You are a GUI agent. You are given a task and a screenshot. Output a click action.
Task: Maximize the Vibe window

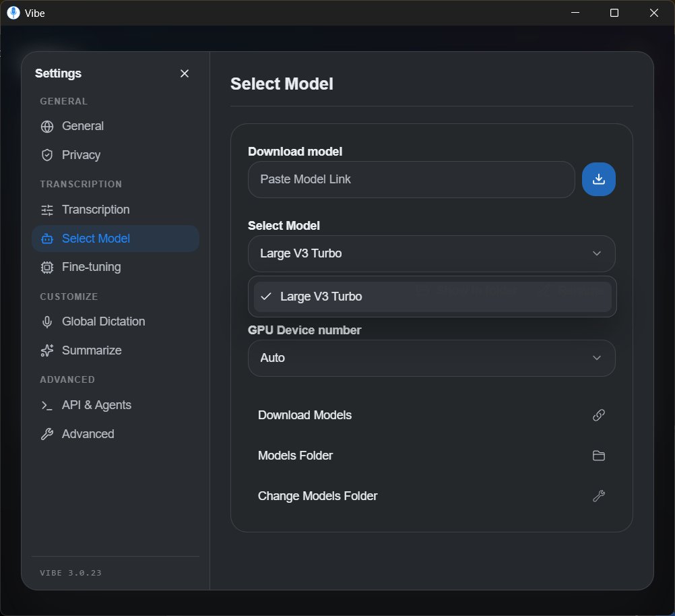click(x=614, y=13)
